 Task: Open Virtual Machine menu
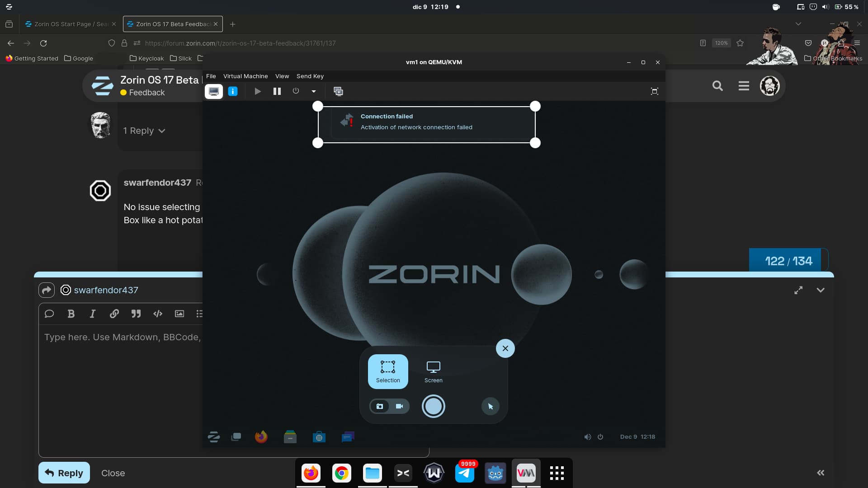tap(245, 76)
